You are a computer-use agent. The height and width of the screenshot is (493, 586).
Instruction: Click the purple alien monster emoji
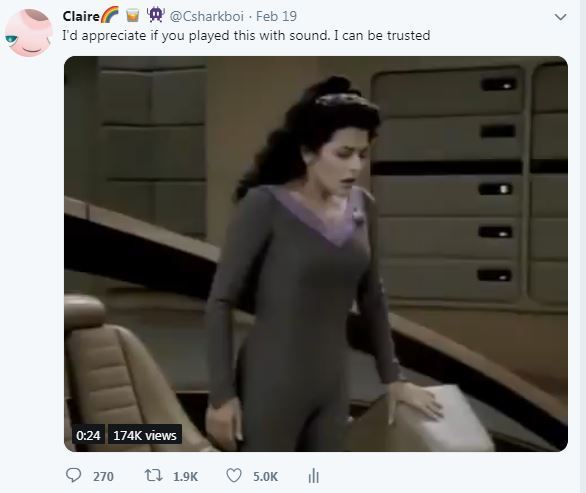point(155,15)
